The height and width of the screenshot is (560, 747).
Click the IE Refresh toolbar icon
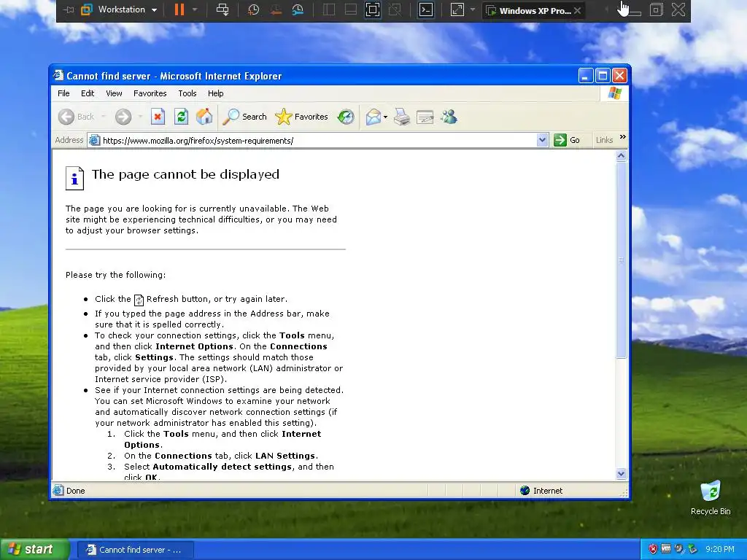181,117
